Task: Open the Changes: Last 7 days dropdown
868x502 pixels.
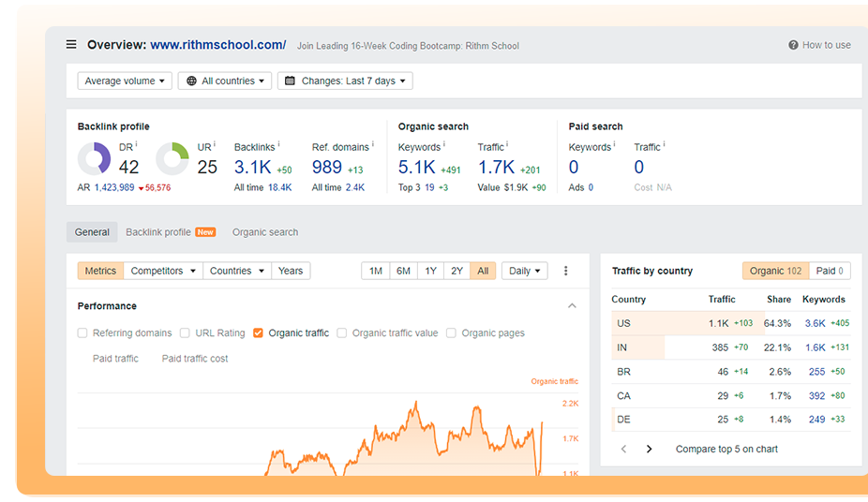Action: [346, 81]
